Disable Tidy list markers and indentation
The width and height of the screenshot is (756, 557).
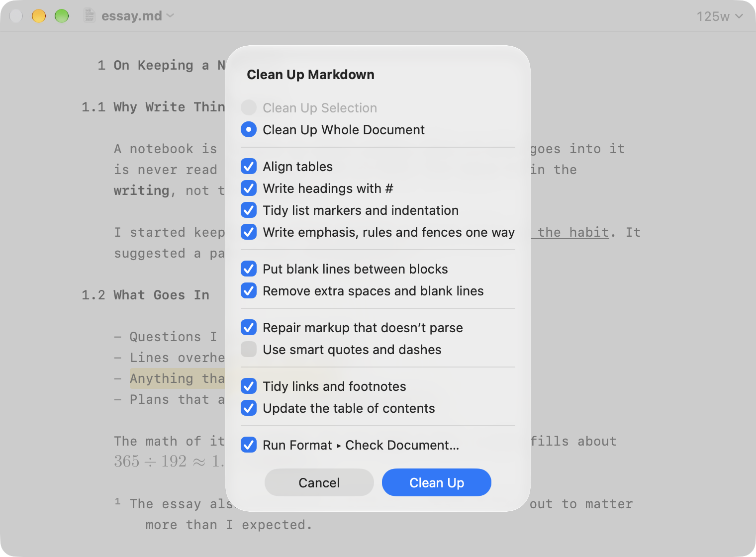point(249,210)
